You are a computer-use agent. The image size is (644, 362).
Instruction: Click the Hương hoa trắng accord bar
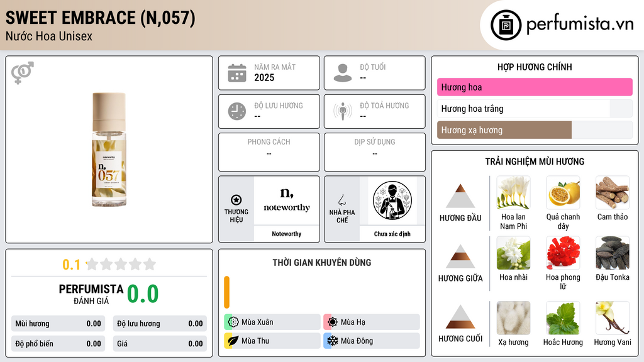click(535, 109)
